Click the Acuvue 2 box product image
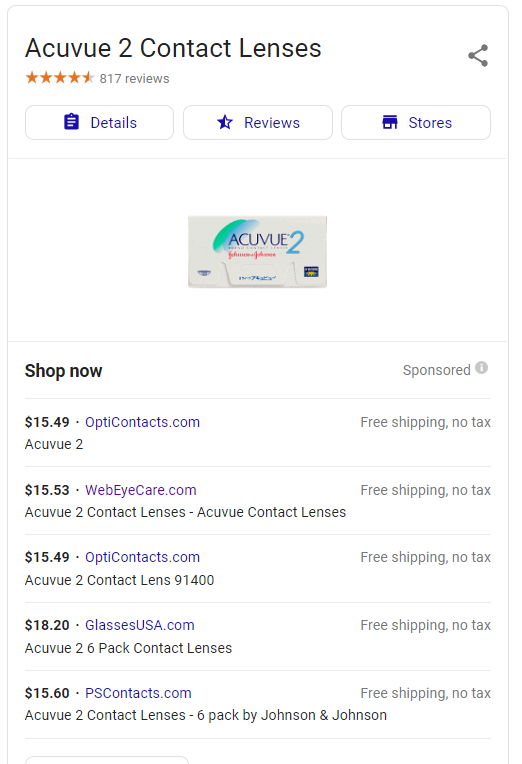Viewport: 522px width, 764px height. point(257,252)
